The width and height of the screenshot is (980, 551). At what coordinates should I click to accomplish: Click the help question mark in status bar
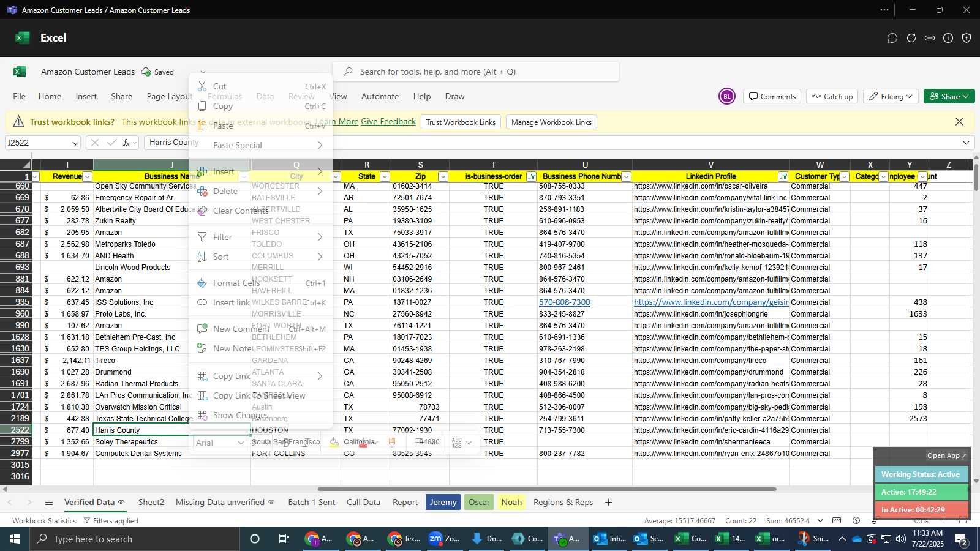[856, 520]
